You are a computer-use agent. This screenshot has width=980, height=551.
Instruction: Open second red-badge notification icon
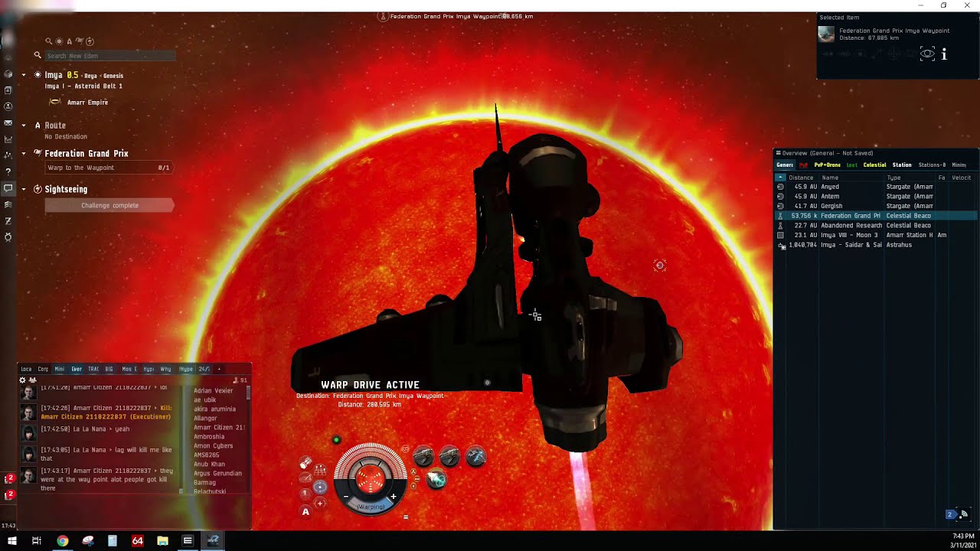coord(9,495)
